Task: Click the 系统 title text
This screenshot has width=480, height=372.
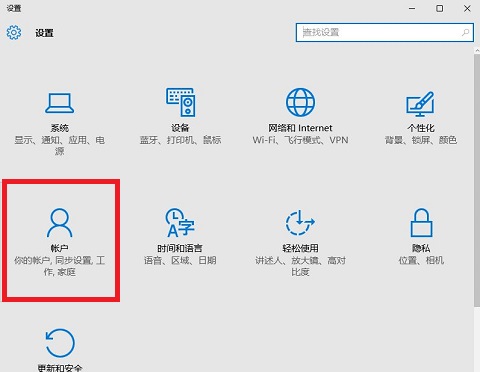Action: [x=60, y=128]
